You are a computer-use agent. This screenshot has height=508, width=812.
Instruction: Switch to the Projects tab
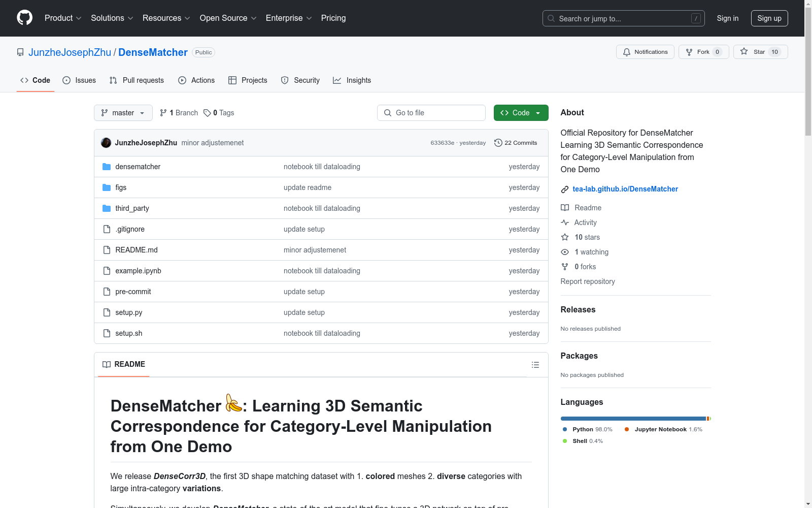pos(248,80)
